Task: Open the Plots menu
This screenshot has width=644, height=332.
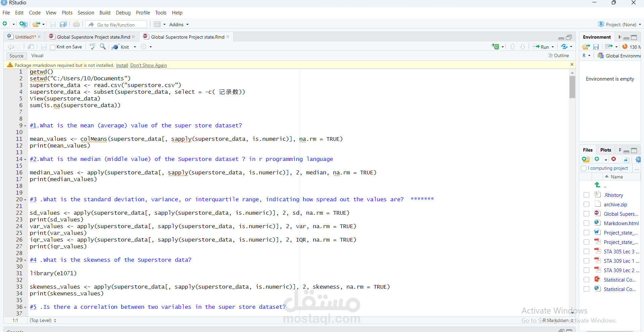Action: point(67,13)
